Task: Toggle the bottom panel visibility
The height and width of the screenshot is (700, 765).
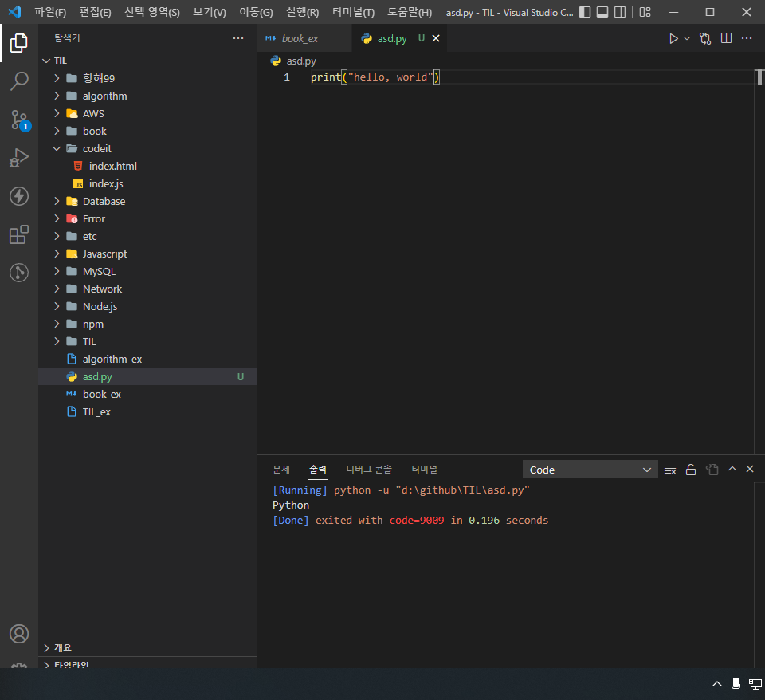Action: (602, 12)
